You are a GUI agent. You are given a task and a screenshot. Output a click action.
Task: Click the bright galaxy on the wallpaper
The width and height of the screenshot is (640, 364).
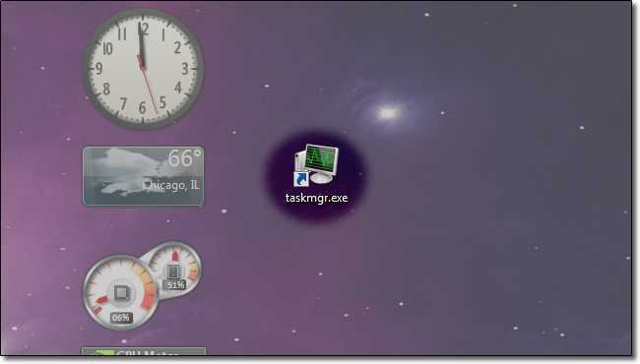(x=387, y=112)
